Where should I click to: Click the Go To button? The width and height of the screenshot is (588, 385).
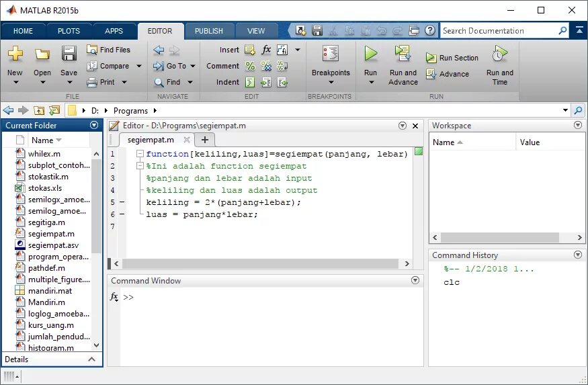(x=169, y=66)
